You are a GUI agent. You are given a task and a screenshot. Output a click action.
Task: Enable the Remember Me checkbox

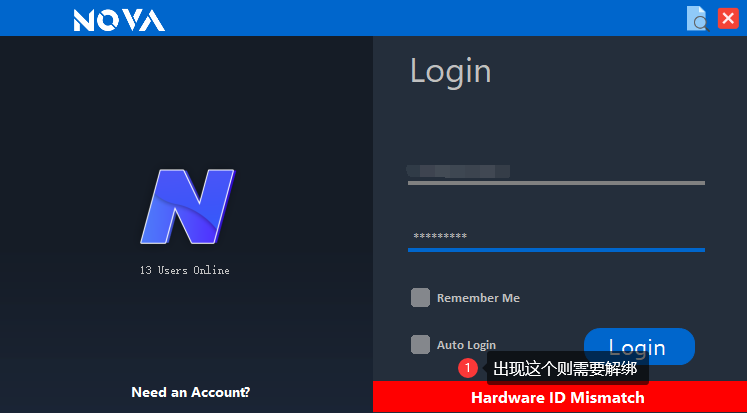420,298
